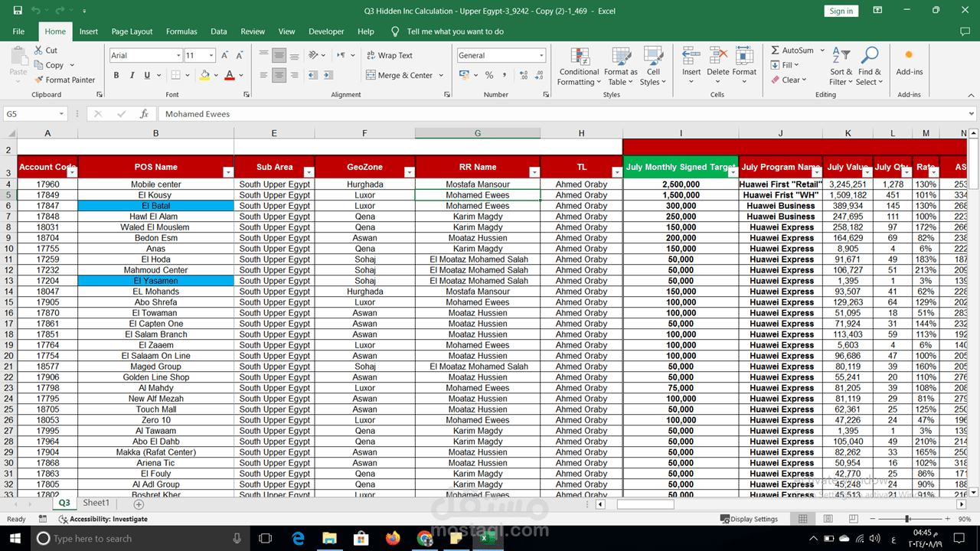Viewport: 980px width, 551px height.
Task: Open the filter dropdown on TL header
Action: pyautogui.click(x=617, y=172)
